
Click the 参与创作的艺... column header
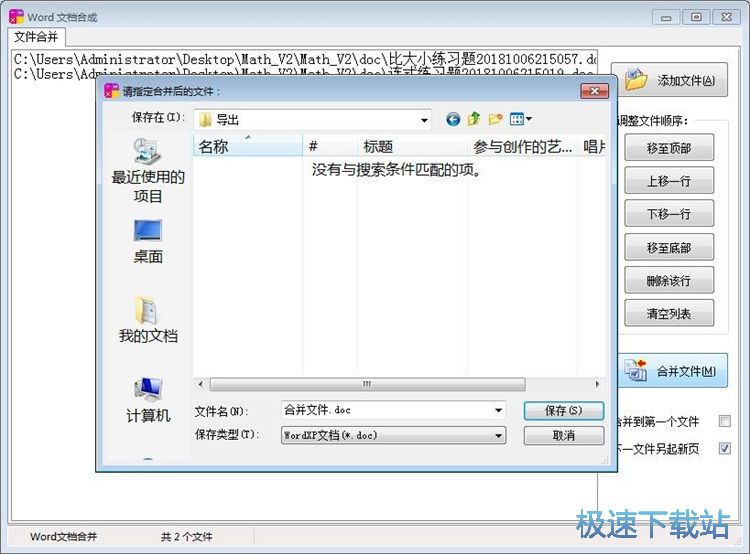[522, 146]
